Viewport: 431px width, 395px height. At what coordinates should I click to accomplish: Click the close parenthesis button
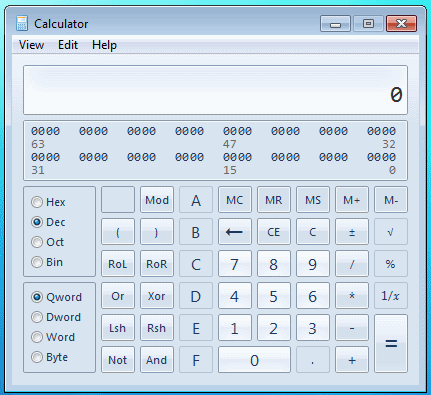(x=157, y=232)
